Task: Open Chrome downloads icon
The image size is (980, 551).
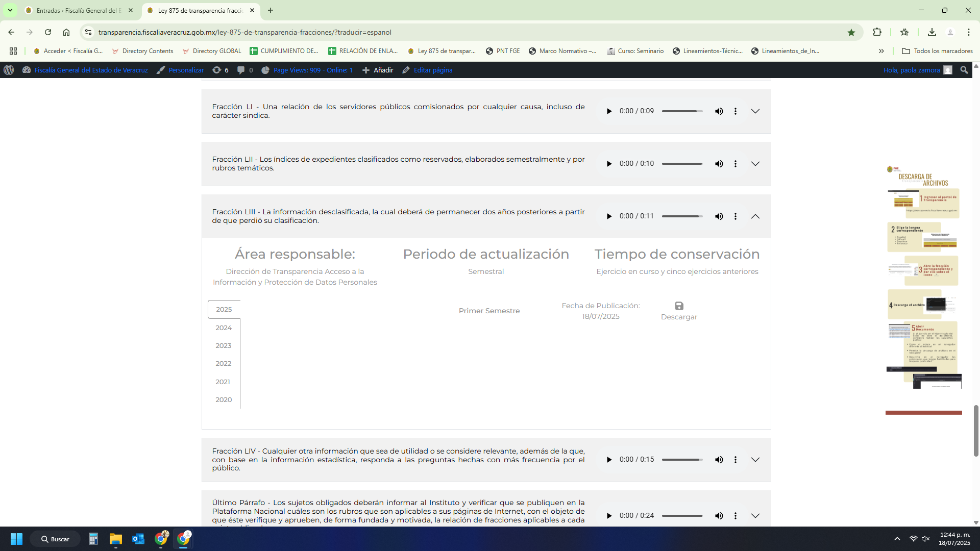Action: coord(932,32)
